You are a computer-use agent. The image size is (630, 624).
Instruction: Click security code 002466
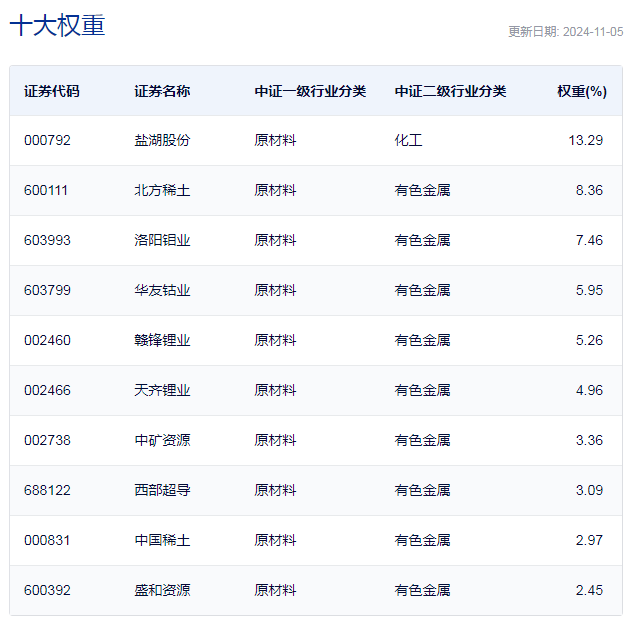[47, 390]
